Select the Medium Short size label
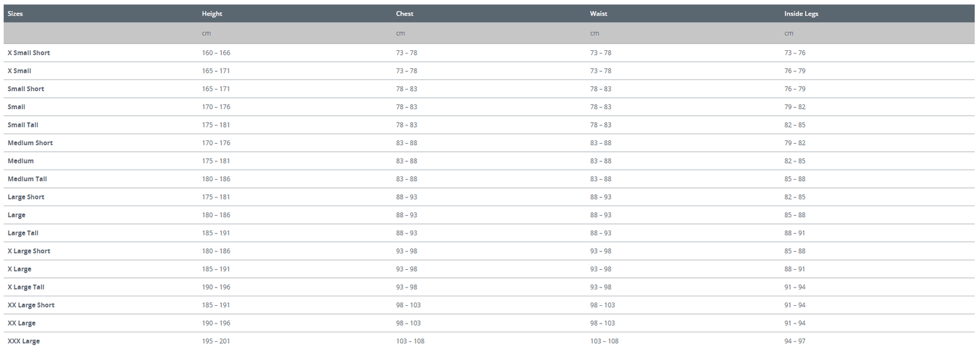The height and width of the screenshot is (354, 980). coord(30,143)
